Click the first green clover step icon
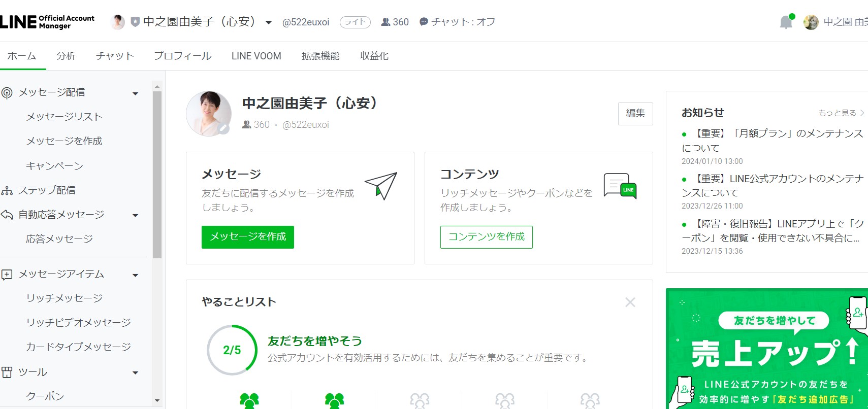This screenshot has height=409, width=868. (x=249, y=401)
